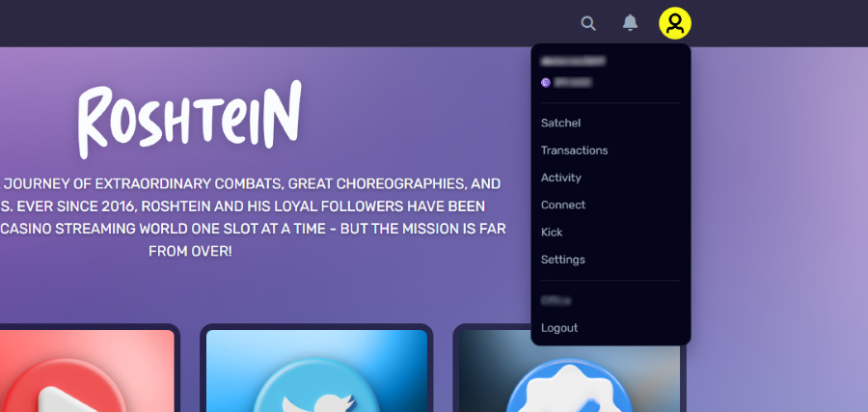Screen dimensions: 868x412
Task: Open the search magnifier icon
Action: 588,23
